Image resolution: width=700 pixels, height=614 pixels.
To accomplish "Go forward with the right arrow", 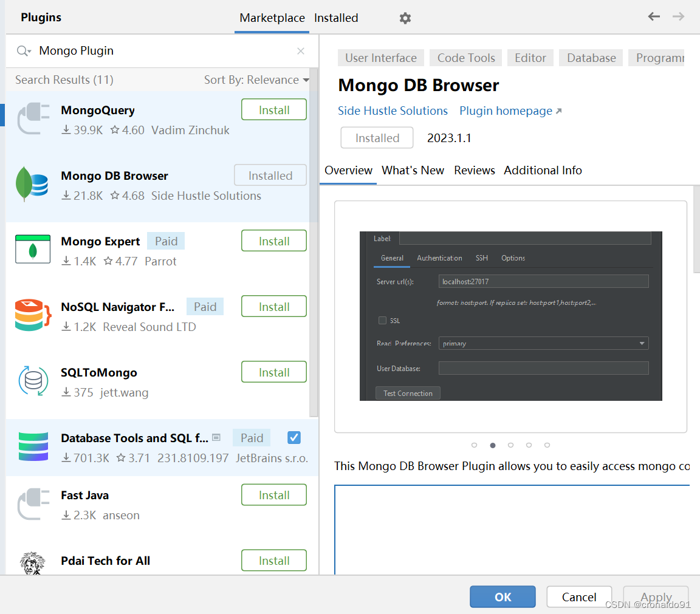I will tap(678, 17).
